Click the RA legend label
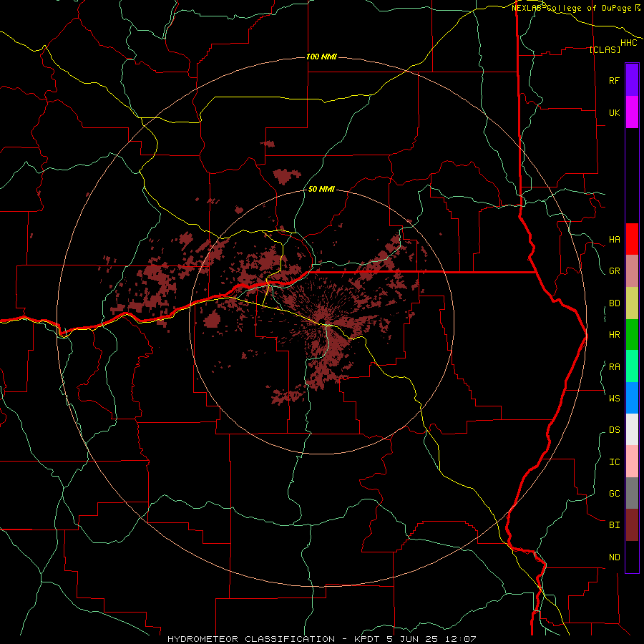The height and width of the screenshot is (644, 644). tap(614, 367)
